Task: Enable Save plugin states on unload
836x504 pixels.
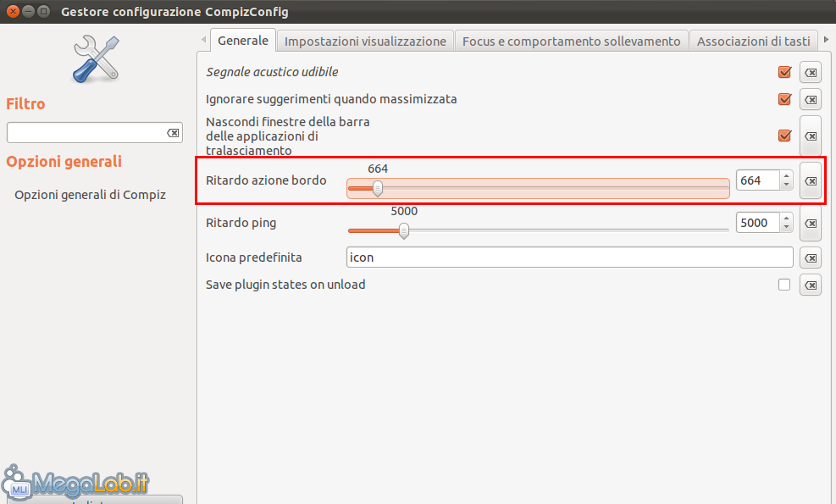Action: pos(784,285)
